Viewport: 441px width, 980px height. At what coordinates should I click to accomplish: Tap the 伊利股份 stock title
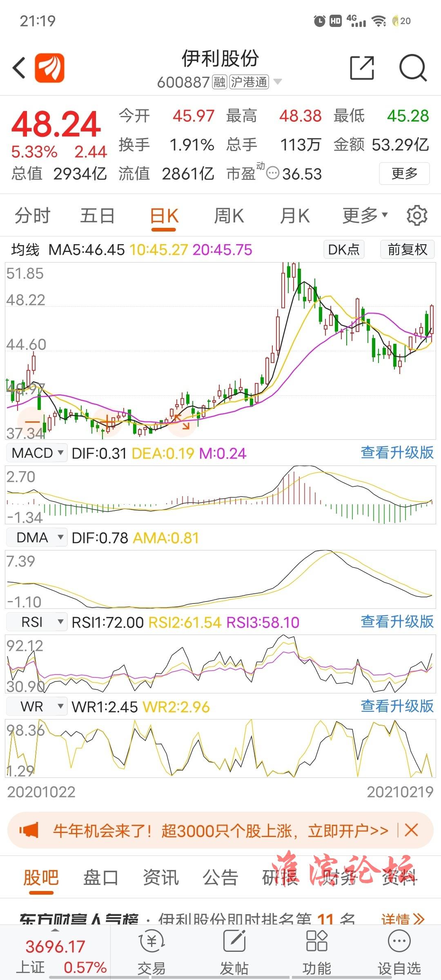click(x=220, y=58)
